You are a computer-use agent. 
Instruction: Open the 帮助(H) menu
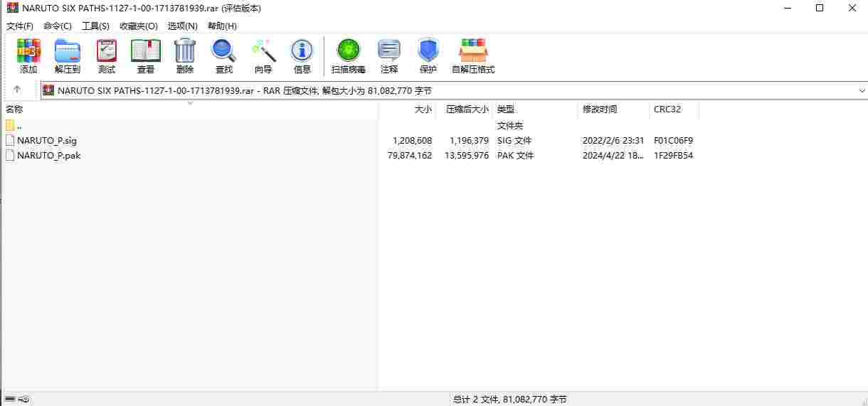[222, 26]
